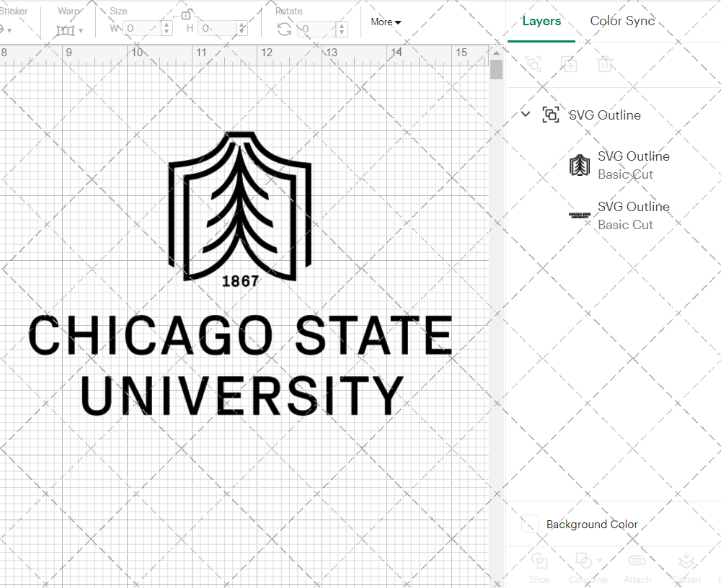This screenshot has width=721, height=588.
Task: Click the Delete trash icon in Layers panel
Action: [x=606, y=64]
